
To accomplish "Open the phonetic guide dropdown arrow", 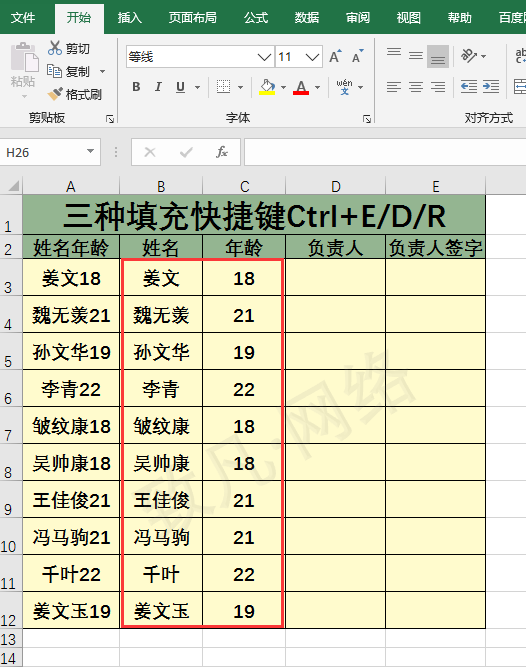I will [361, 88].
